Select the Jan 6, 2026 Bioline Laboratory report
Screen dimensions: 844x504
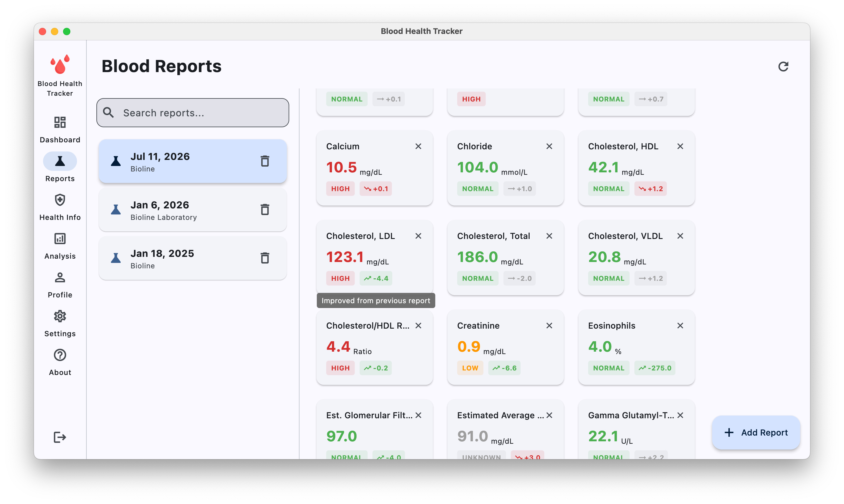click(193, 210)
